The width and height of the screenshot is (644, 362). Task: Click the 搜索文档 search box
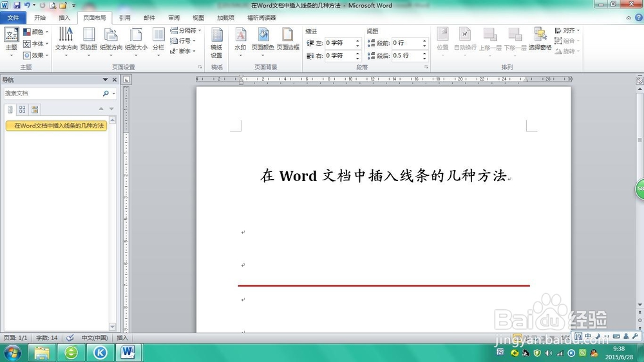pos(53,93)
